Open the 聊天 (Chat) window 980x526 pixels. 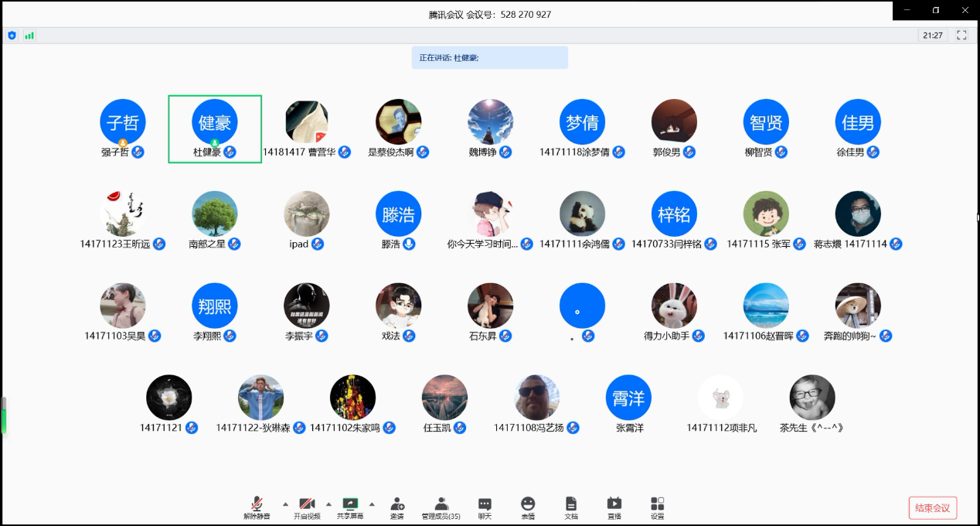point(485,507)
